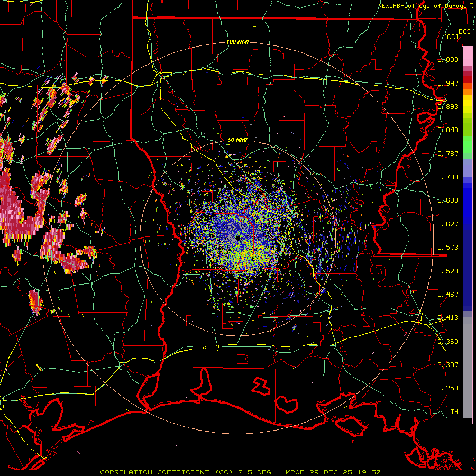The height and width of the screenshot is (476, 476).
Task: Click the 0.413 legend value
Action: 448,318
